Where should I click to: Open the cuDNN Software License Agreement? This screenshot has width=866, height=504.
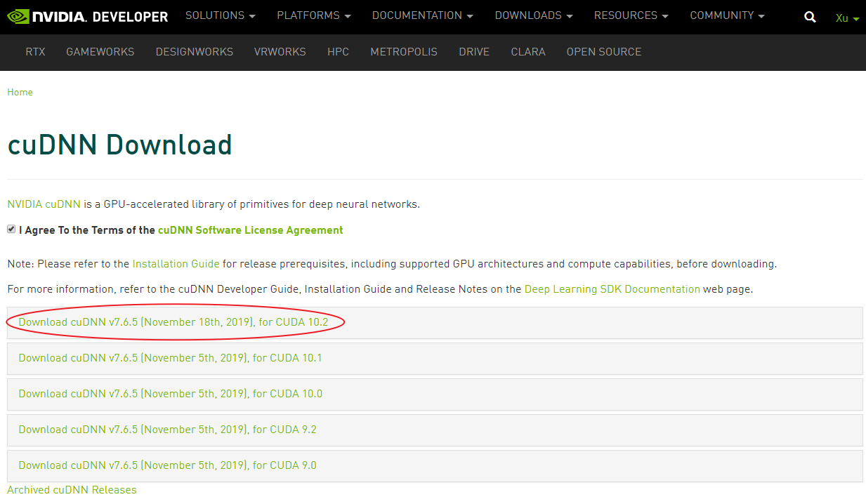click(x=251, y=230)
